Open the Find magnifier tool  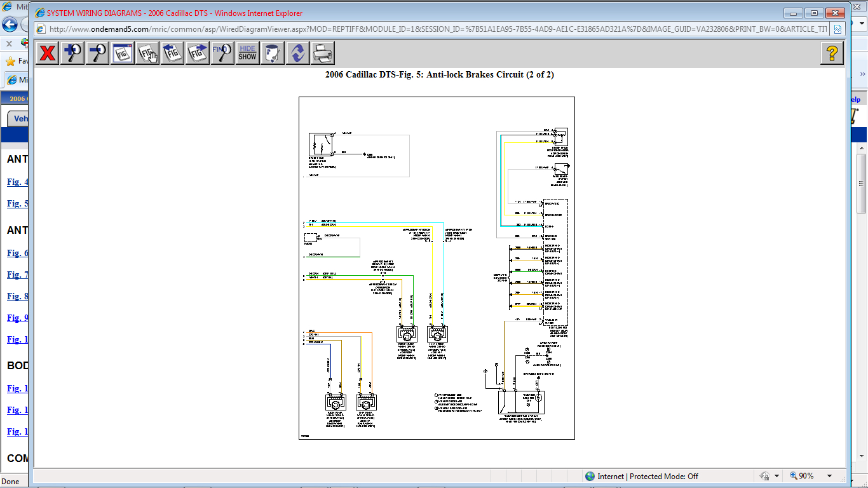click(222, 53)
